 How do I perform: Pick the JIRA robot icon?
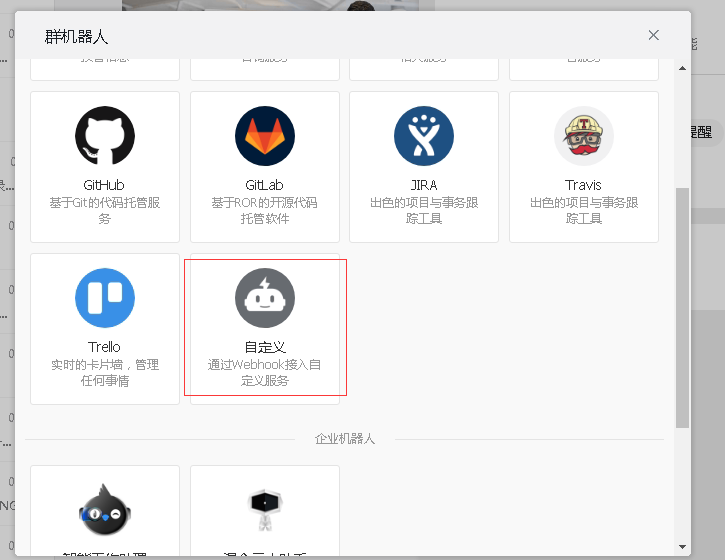coord(424,136)
